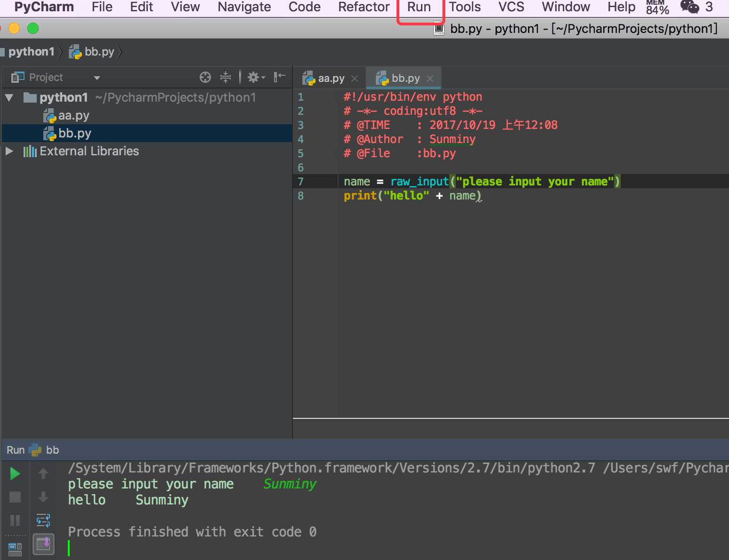Click the bb run configuration tab

tap(44, 450)
